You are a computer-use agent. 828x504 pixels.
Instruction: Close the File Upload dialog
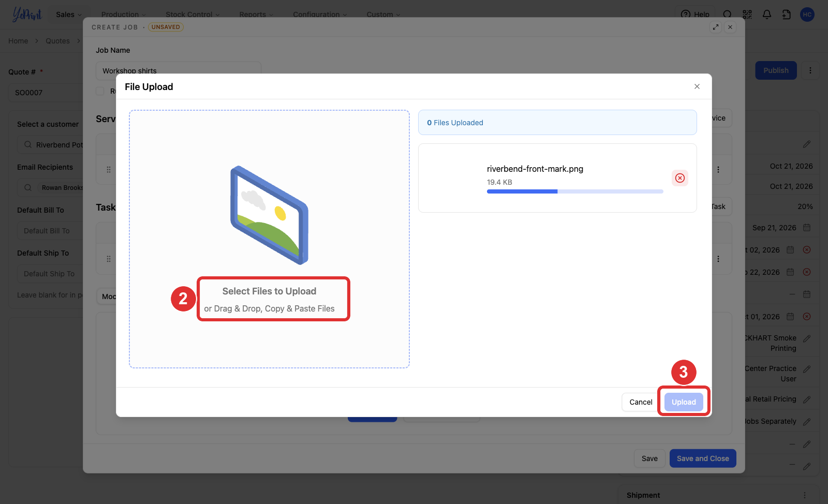[697, 86]
